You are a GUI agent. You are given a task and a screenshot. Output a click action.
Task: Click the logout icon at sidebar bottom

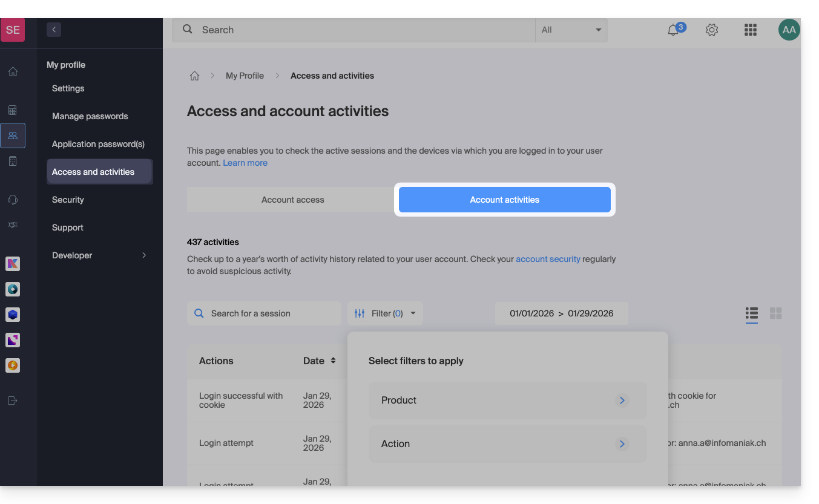pyautogui.click(x=13, y=401)
